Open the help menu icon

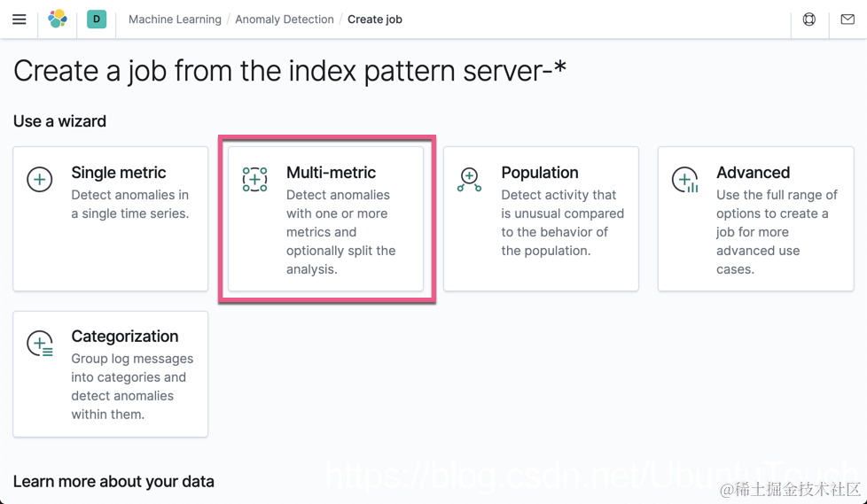pyautogui.click(x=809, y=19)
